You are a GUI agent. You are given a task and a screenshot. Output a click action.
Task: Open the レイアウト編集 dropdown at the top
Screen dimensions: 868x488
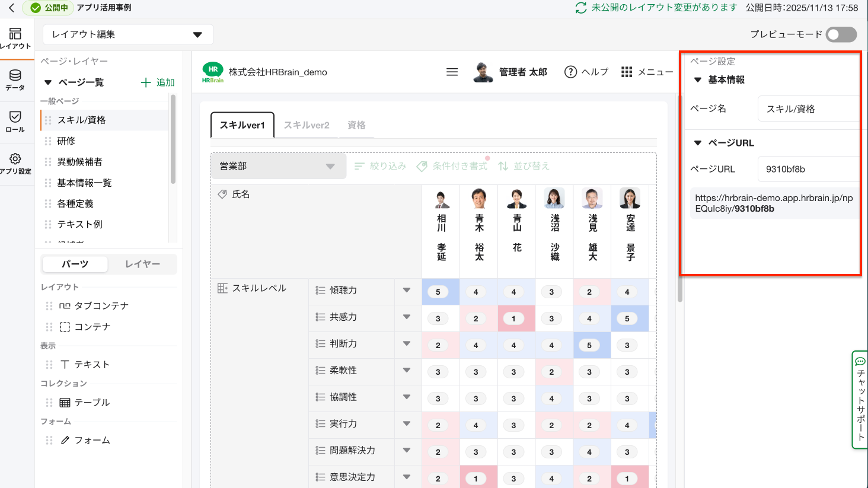click(x=127, y=34)
